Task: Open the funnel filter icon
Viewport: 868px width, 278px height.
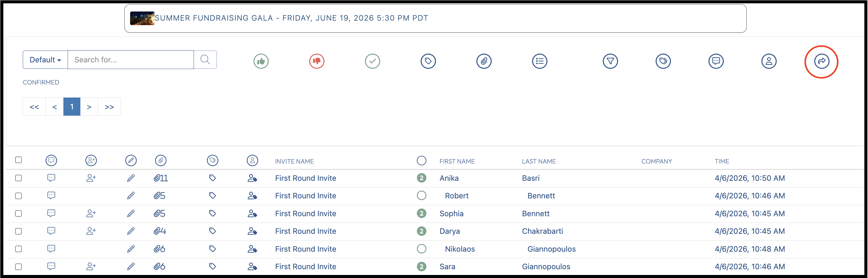Action: pos(610,61)
